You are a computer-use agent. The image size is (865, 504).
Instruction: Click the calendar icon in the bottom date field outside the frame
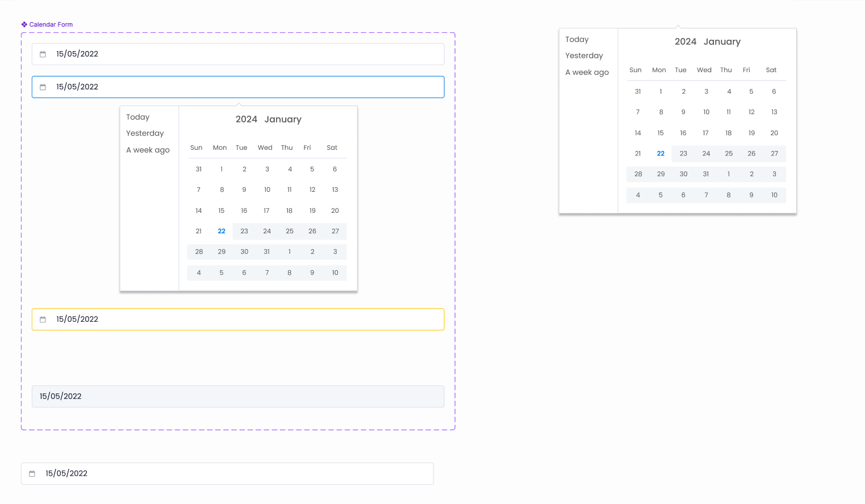point(32,473)
